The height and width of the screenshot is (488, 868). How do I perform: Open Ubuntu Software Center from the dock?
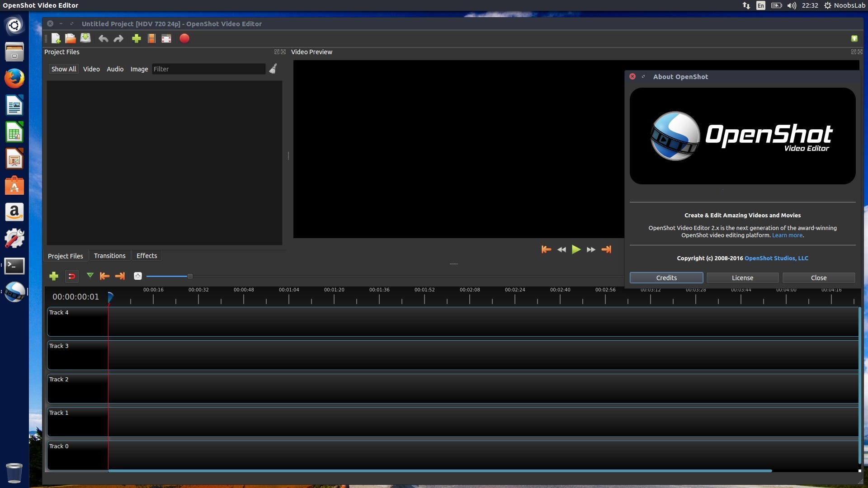(x=14, y=185)
